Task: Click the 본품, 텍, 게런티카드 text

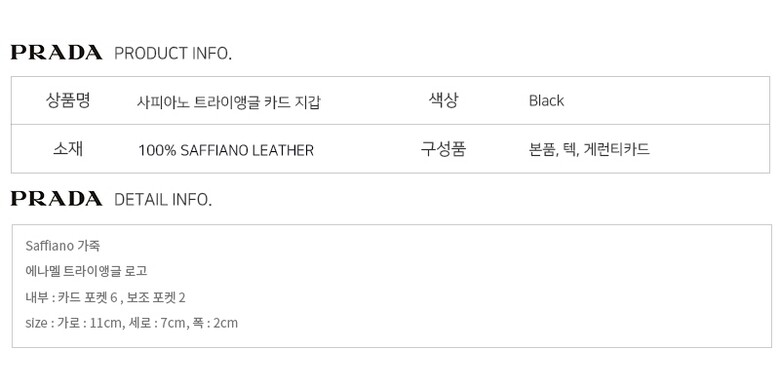Action: (589, 149)
